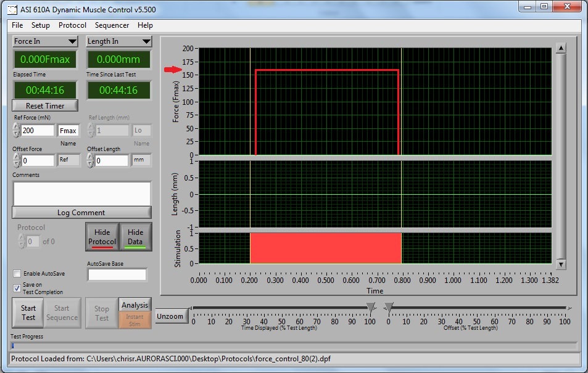Click inside the Comments text box

tap(81, 194)
